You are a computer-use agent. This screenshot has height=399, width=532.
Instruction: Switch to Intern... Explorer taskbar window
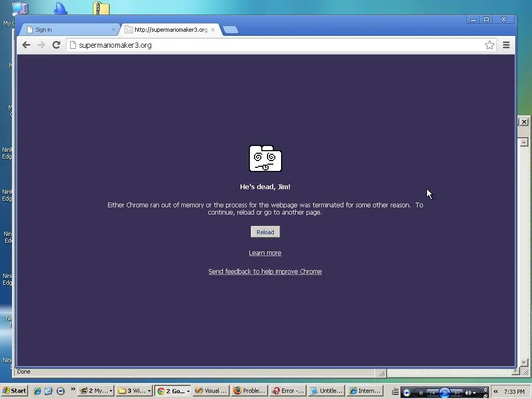365,391
